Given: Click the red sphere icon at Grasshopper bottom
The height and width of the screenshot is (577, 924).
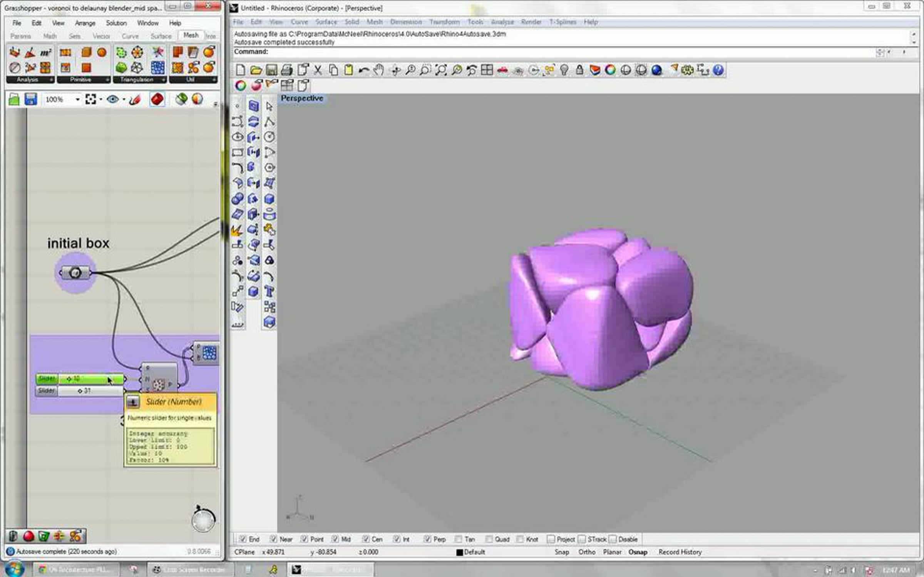Looking at the screenshot, I should point(28,536).
